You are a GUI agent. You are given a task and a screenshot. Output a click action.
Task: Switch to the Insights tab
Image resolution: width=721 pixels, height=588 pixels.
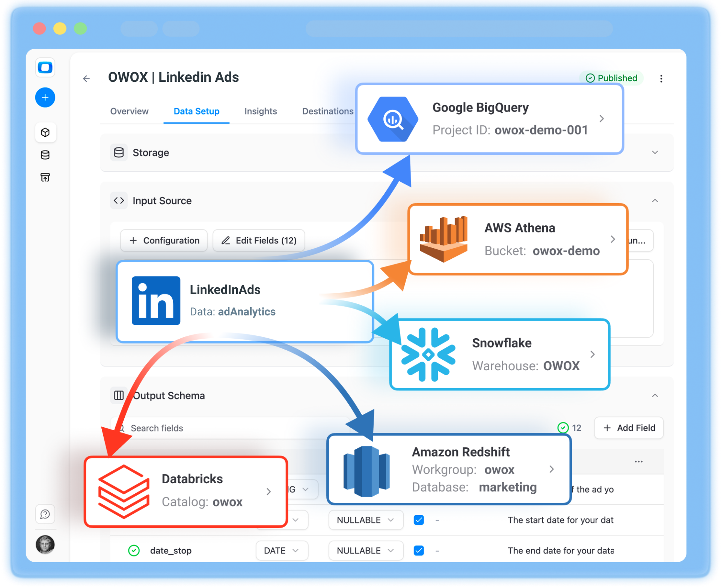[260, 111]
